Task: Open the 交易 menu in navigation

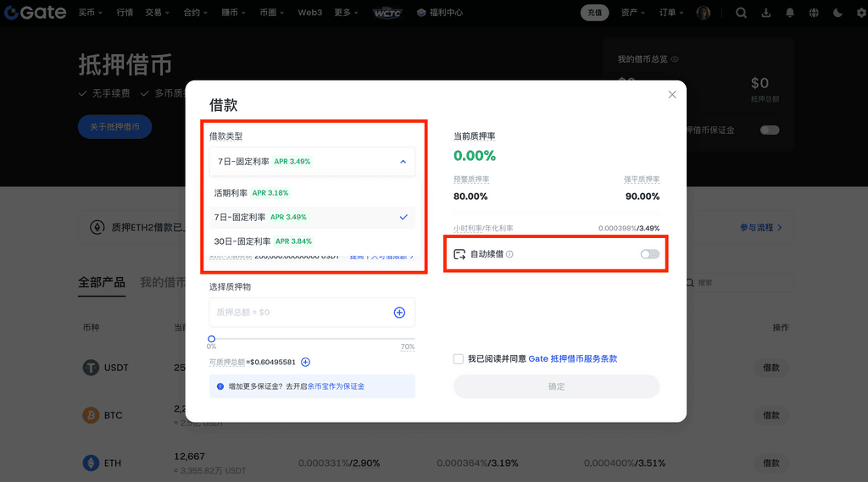Action: point(156,13)
